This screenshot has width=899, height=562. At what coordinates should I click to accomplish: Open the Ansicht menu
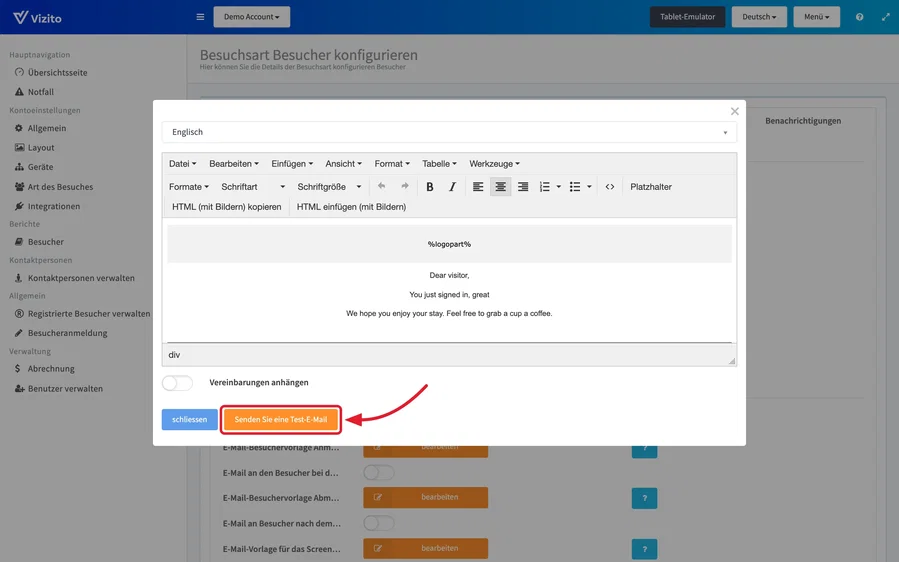coord(343,163)
